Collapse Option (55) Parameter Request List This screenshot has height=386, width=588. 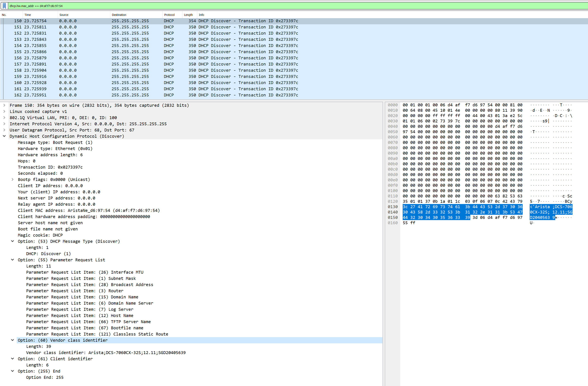tap(12, 259)
